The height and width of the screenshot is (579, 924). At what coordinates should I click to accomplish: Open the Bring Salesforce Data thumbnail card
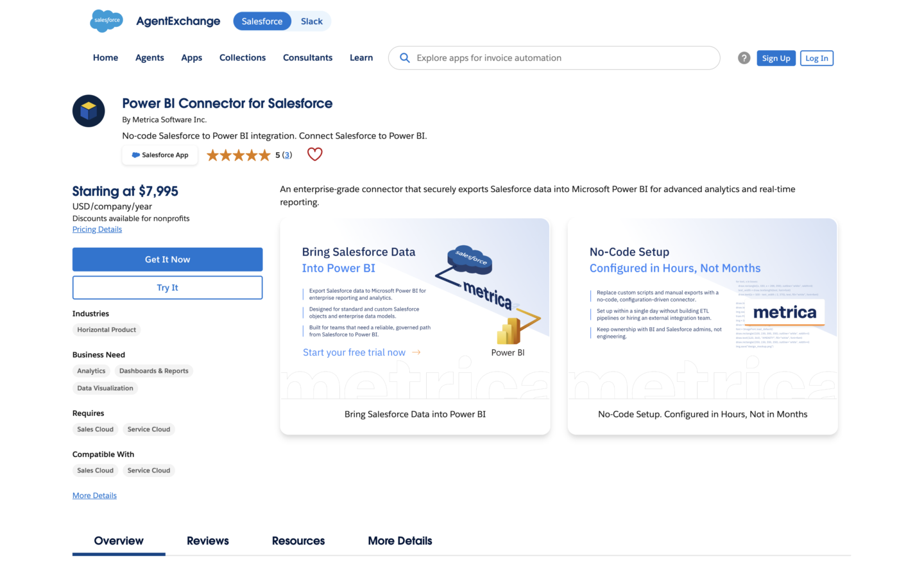pos(415,327)
